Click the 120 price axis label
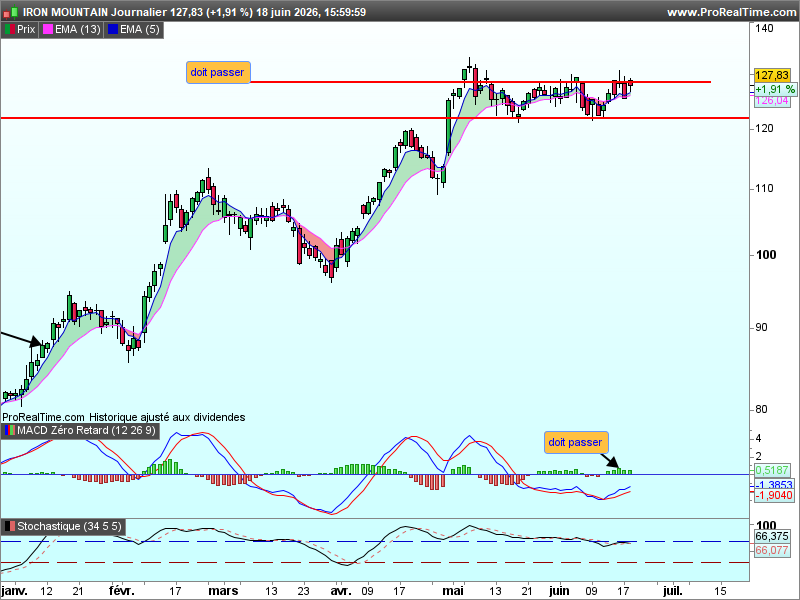Screen dimensions: 800x600 pos(764,129)
